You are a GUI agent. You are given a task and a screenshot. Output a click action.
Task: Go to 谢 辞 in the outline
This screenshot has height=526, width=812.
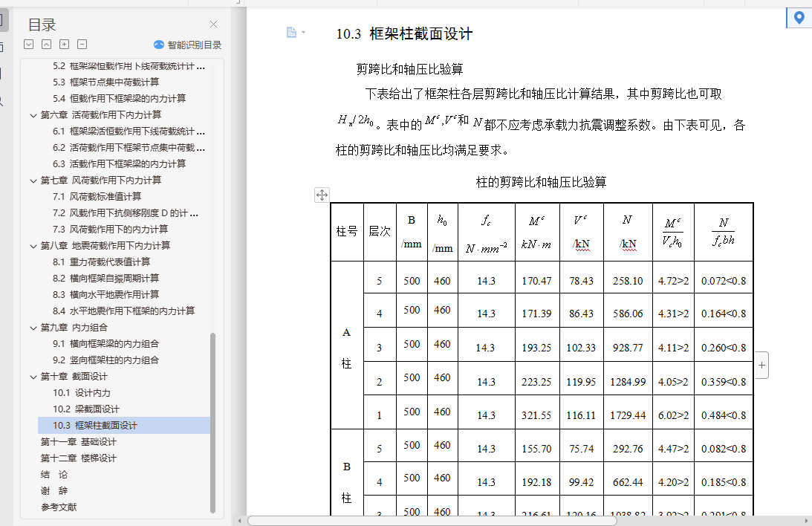[54, 491]
